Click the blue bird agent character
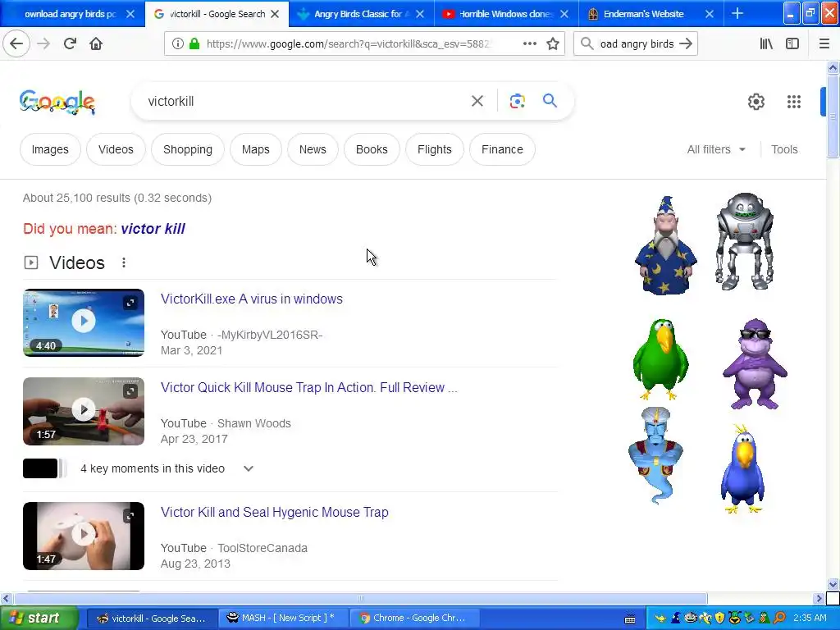The image size is (840, 630). (742, 468)
